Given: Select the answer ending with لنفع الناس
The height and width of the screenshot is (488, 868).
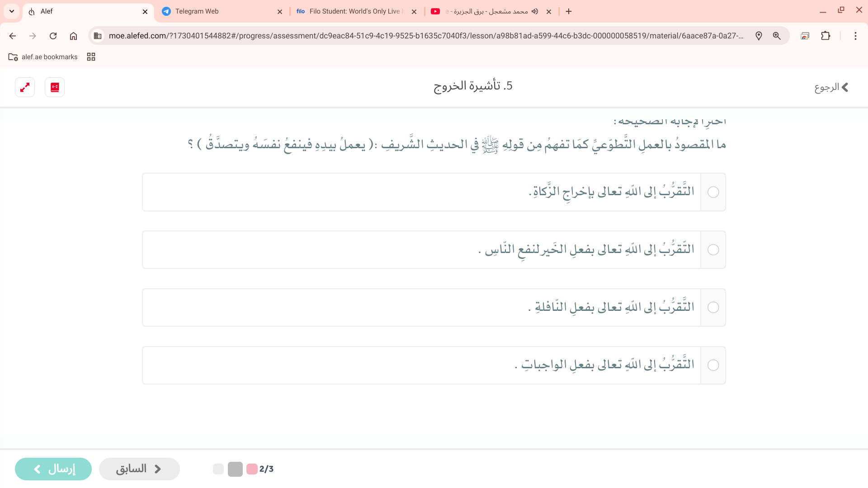Looking at the screenshot, I should (713, 250).
